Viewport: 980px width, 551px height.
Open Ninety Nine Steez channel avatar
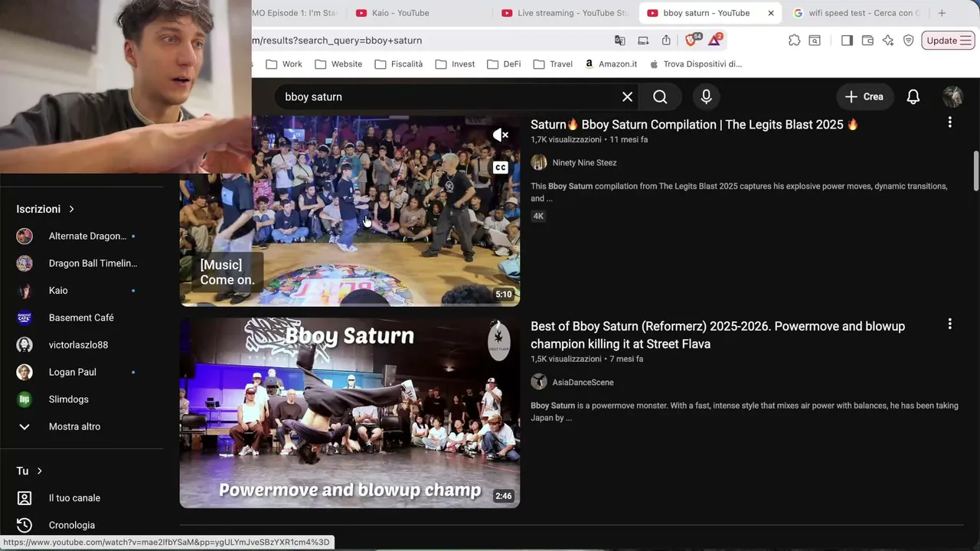click(539, 162)
